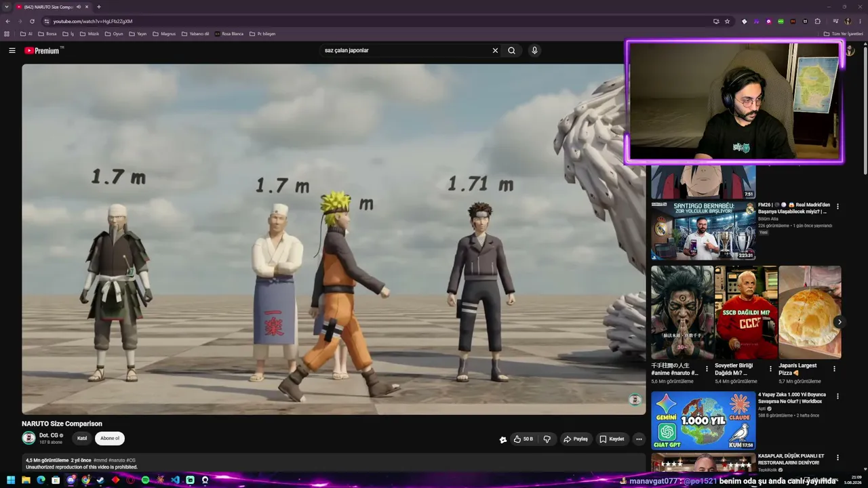Clear the search query with the X
868x488 pixels.
tap(495, 50)
